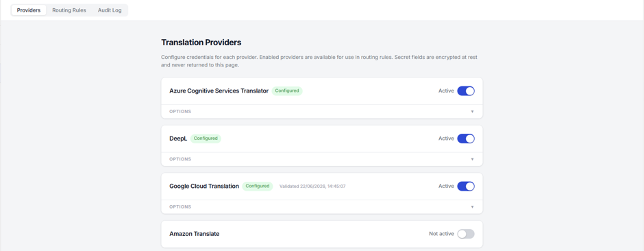Switch to the Providers tab
This screenshot has width=644, height=251.
(29, 10)
